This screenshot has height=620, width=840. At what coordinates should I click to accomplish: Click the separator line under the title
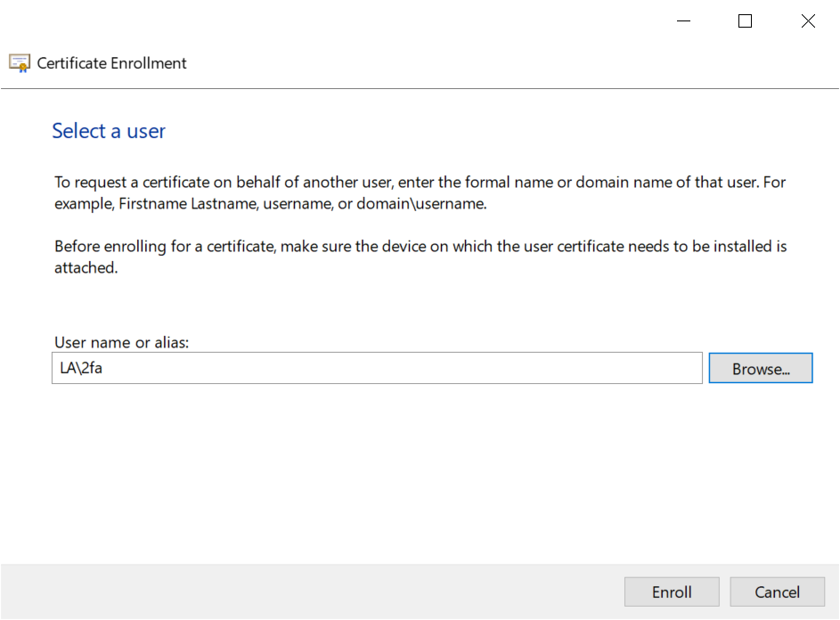click(x=420, y=89)
